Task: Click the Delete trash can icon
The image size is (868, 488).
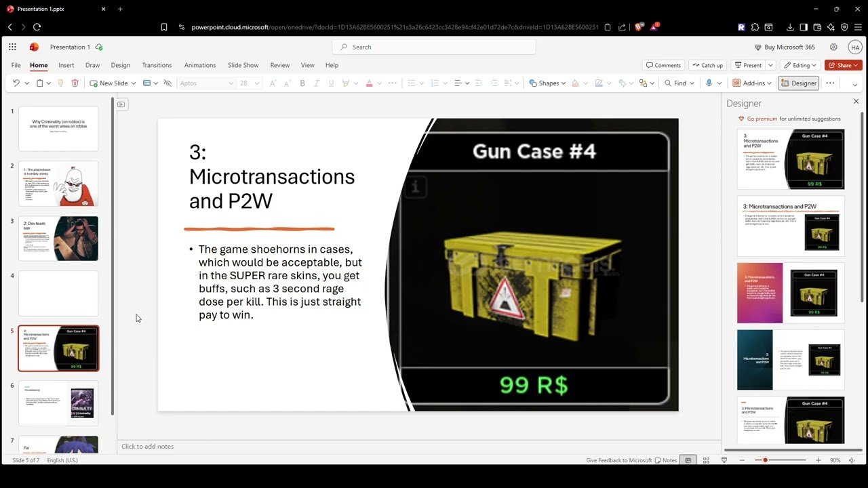Action: (75, 83)
